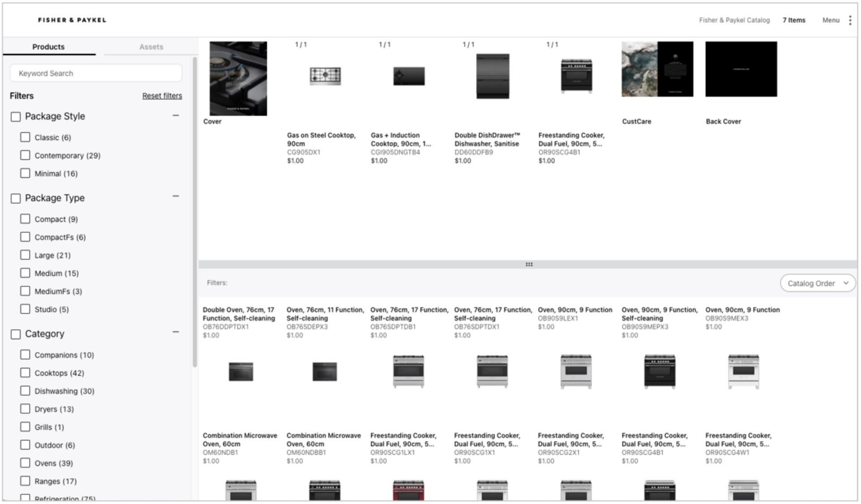Check the Contemporary (29) filter
The width and height of the screenshot is (861, 504).
pos(25,155)
